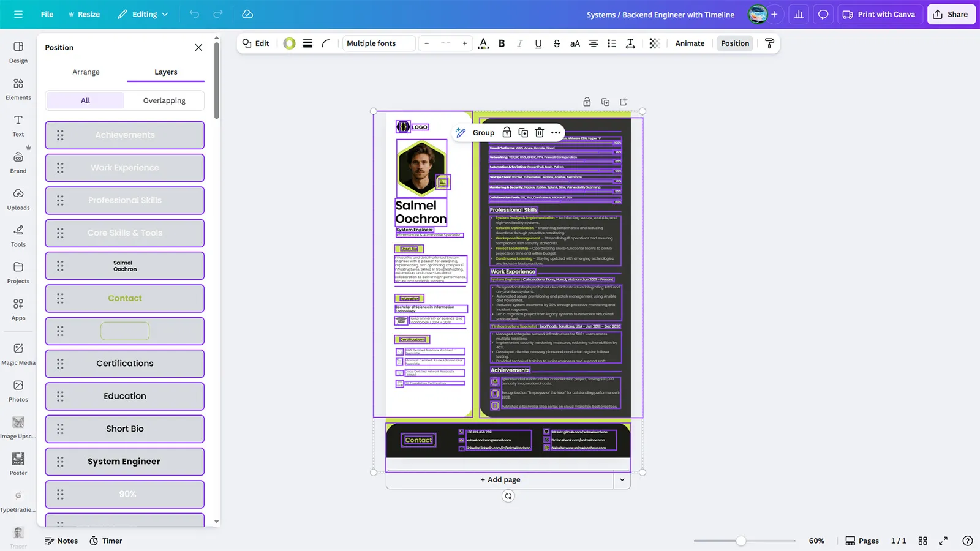Click the Group button
980x551 pixels.
click(x=483, y=133)
